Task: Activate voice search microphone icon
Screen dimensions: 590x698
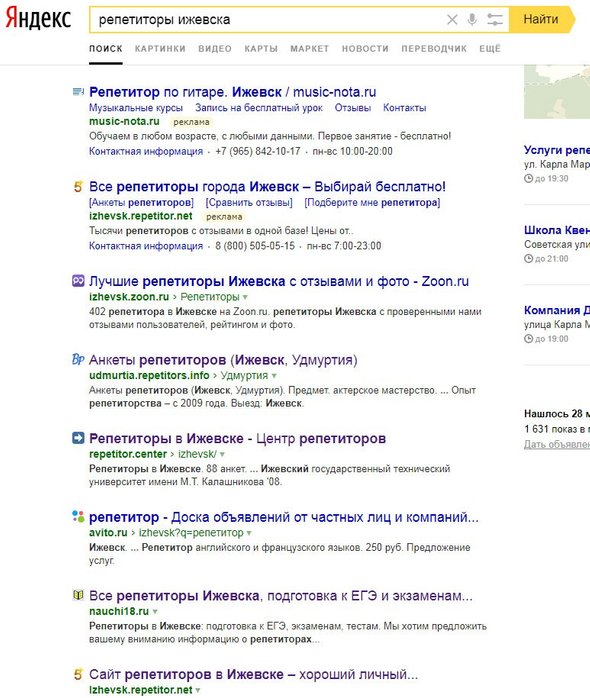Action: click(472, 20)
